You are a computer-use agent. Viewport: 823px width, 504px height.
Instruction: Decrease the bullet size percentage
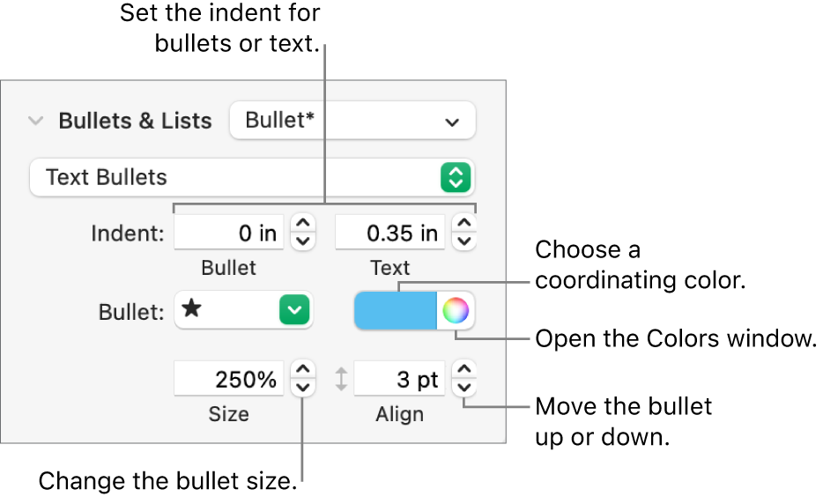pos(302,387)
